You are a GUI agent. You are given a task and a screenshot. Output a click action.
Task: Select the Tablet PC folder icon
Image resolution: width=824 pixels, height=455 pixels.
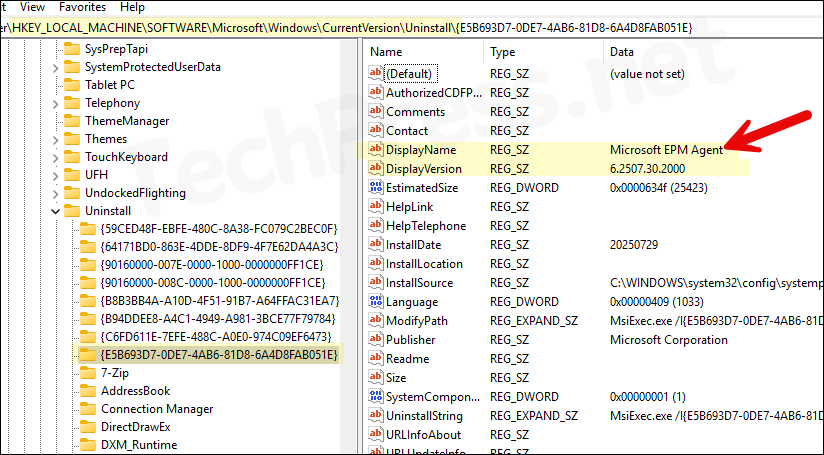72,85
